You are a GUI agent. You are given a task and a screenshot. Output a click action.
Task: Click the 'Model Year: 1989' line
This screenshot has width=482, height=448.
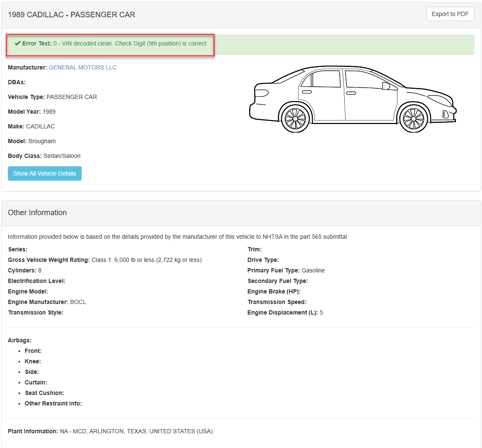32,112
